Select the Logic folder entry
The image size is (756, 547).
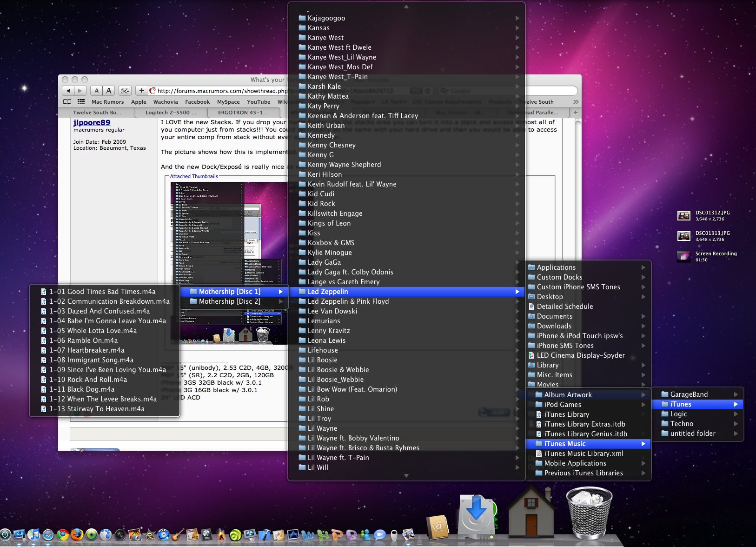[697, 414]
